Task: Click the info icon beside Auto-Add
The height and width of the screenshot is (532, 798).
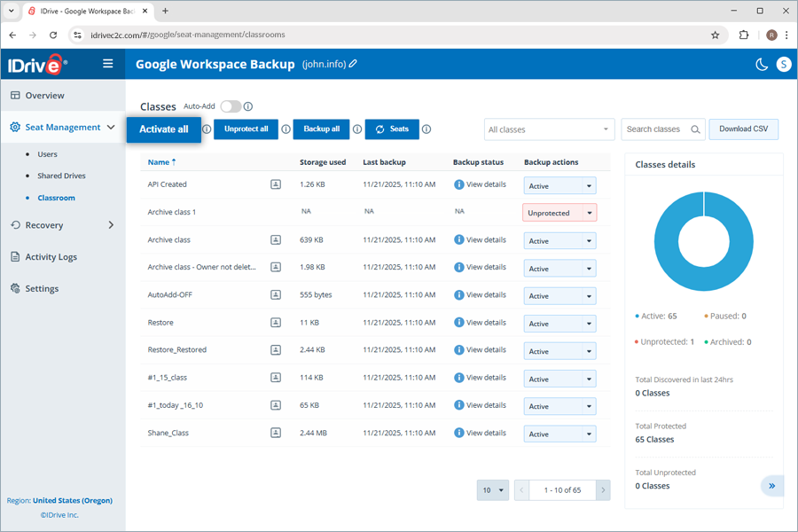Action: pyautogui.click(x=249, y=105)
